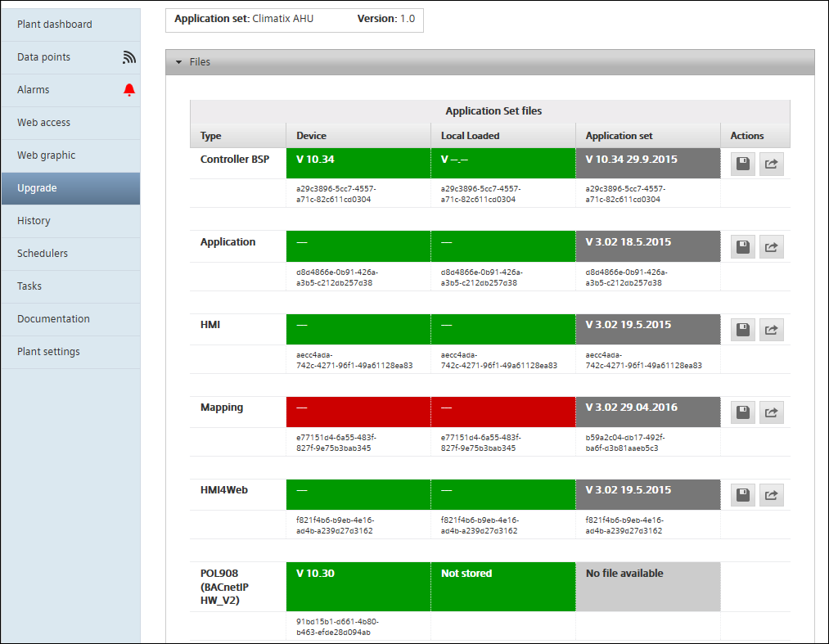Go to Schedulers page
Viewport: 829px width, 644px height.
point(70,254)
